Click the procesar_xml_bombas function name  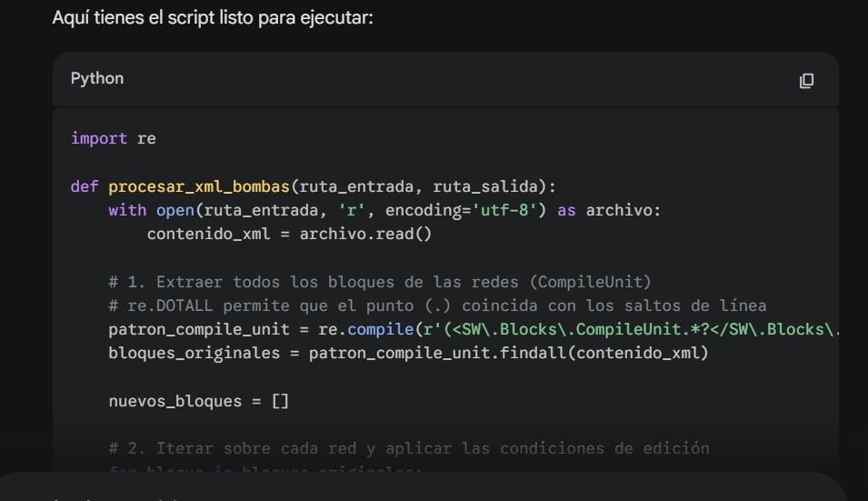pyautogui.click(x=198, y=186)
